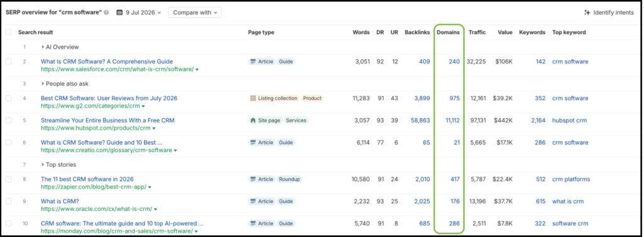Screen dimensions: 644x237
Task: Click the "software crm" top keyword
Action: 570,223
